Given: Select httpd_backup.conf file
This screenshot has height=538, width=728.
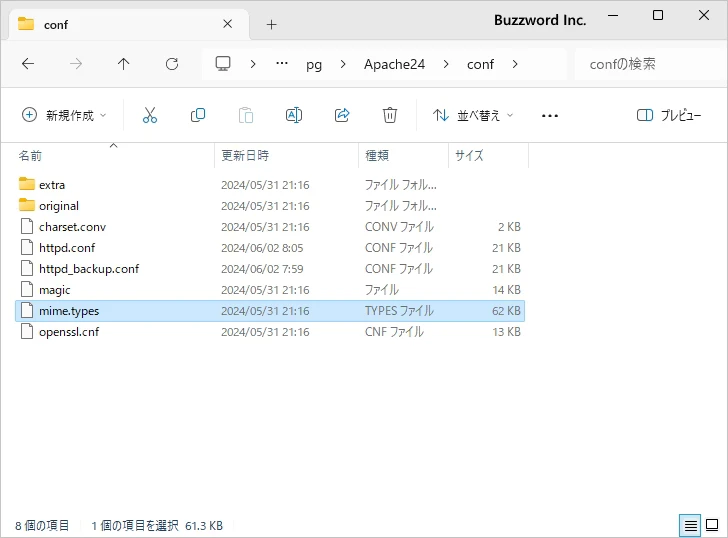Looking at the screenshot, I should 270,269.
